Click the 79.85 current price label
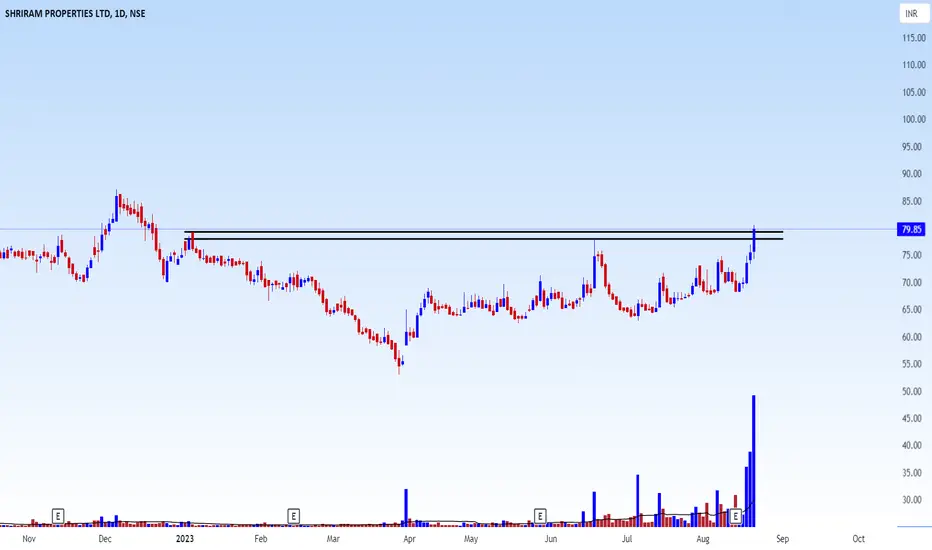Screen dimensions: 932x550 pyautogui.click(x=911, y=229)
